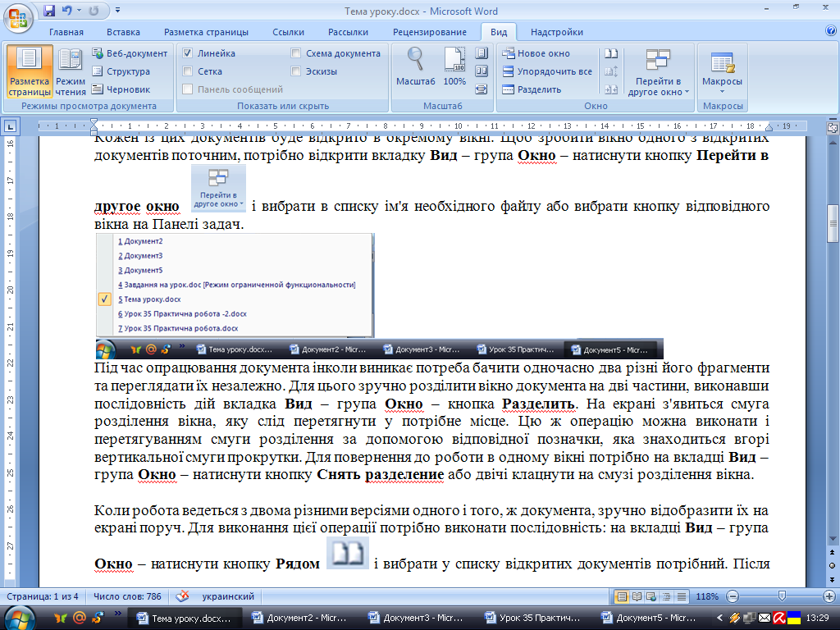Viewport: 840px width, 630px height.
Task: Undo the last action
Action: pos(67,10)
